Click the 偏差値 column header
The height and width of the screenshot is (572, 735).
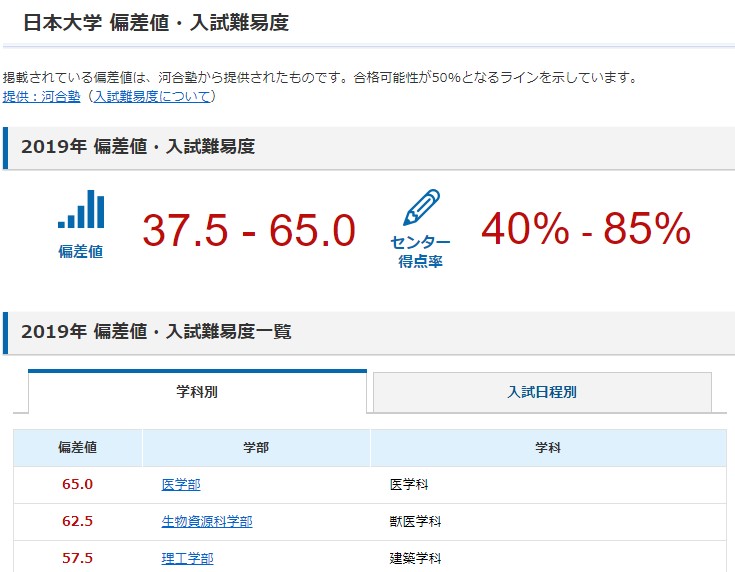tap(78, 448)
